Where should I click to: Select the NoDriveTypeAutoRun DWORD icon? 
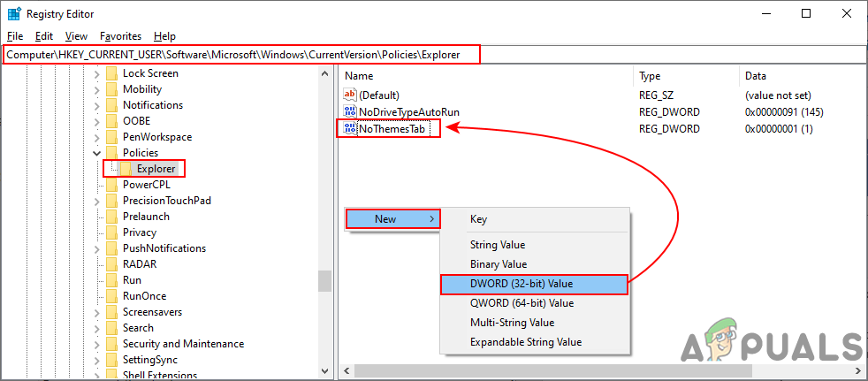click(x=350, y=112)
